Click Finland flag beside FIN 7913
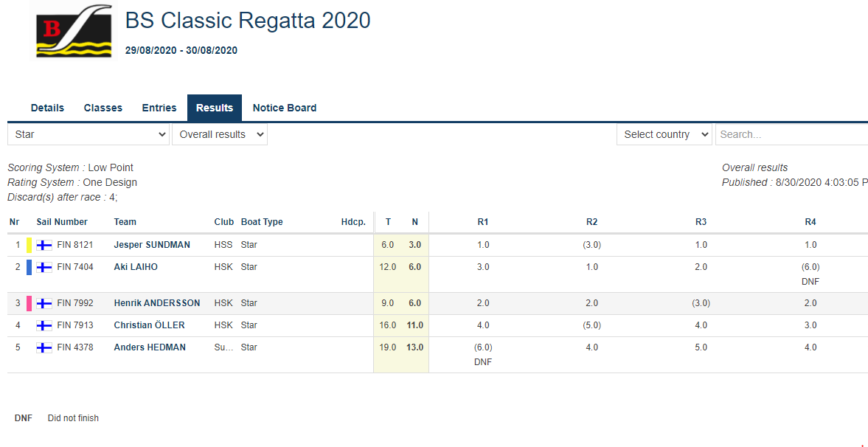Viewport: 868px width, 447px height. [x=44, y=325]
